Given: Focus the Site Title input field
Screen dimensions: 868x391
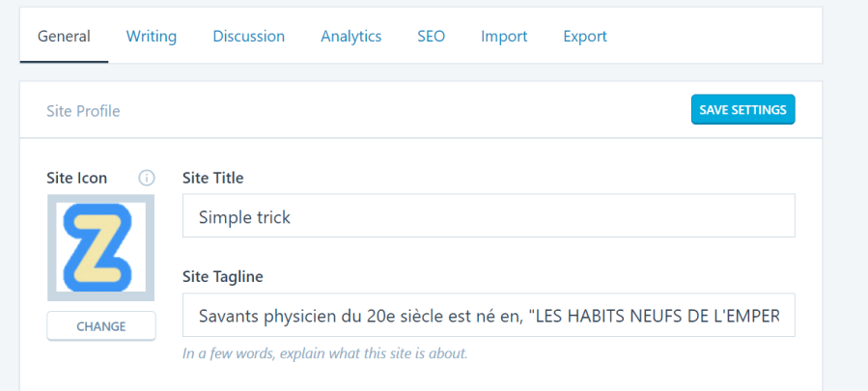Looking at the screenshot, I should click(489, 216).
